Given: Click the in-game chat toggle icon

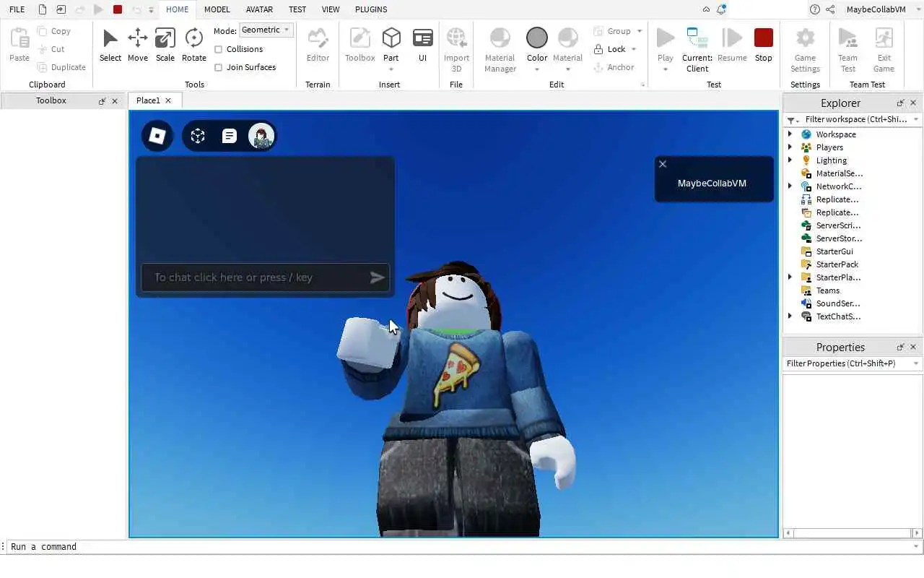Looking at the screenshot, I should pos(229,136).
